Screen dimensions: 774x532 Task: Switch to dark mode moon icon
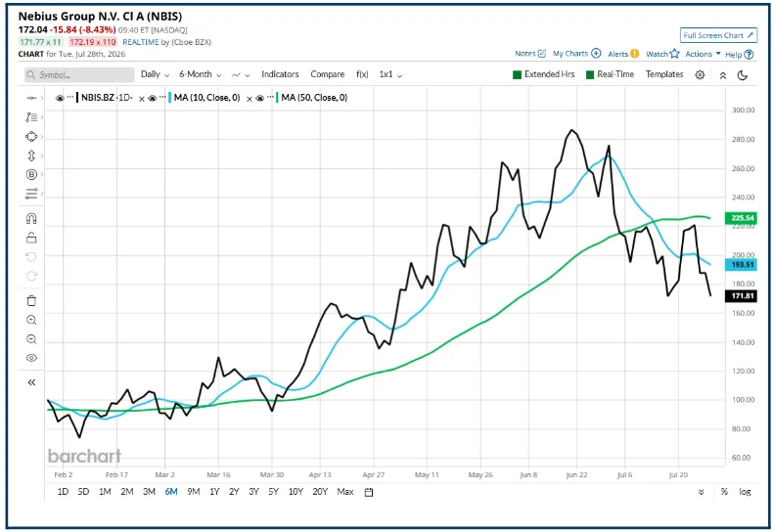[743, 75]
